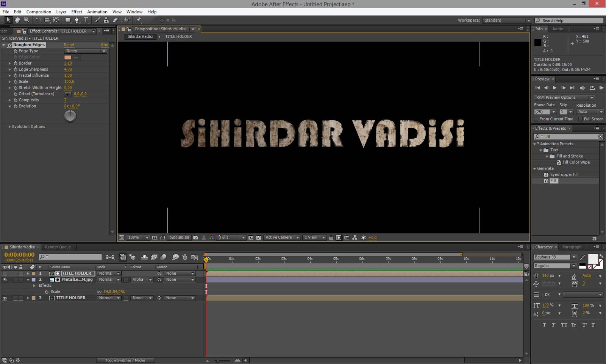Open Show Channel color button
Screen dimensions: 606x364
211,238
